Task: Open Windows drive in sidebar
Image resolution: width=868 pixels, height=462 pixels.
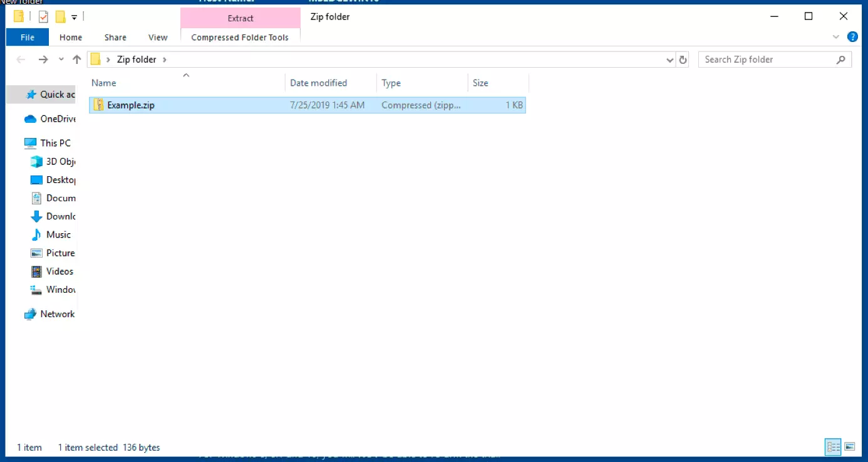Action: coord(53,290)
